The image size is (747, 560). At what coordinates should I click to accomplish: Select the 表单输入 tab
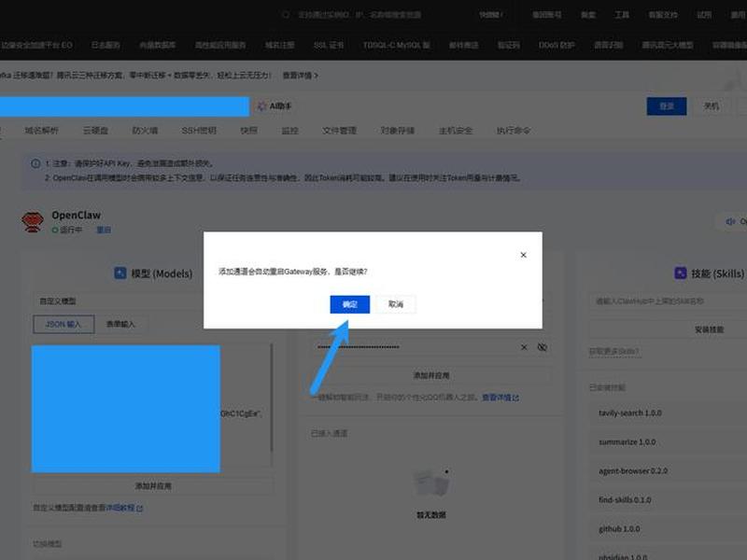[x=120, y=324]
